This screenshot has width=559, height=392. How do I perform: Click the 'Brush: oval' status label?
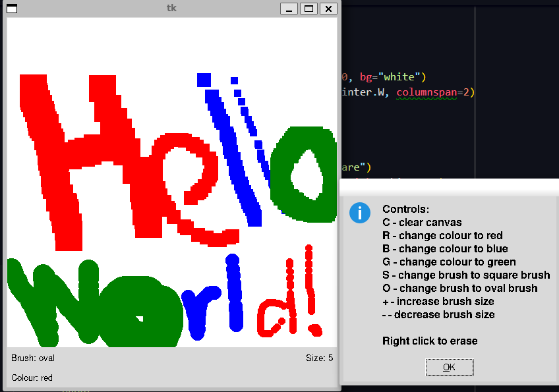pos(33,358)
